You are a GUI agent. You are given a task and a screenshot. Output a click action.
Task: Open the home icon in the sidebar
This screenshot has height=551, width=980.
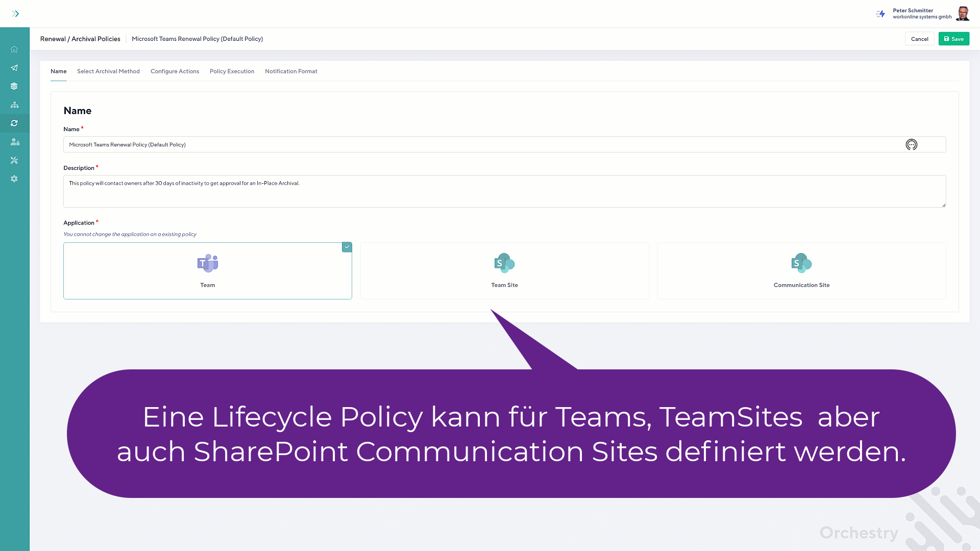click(x=14, y=49)
